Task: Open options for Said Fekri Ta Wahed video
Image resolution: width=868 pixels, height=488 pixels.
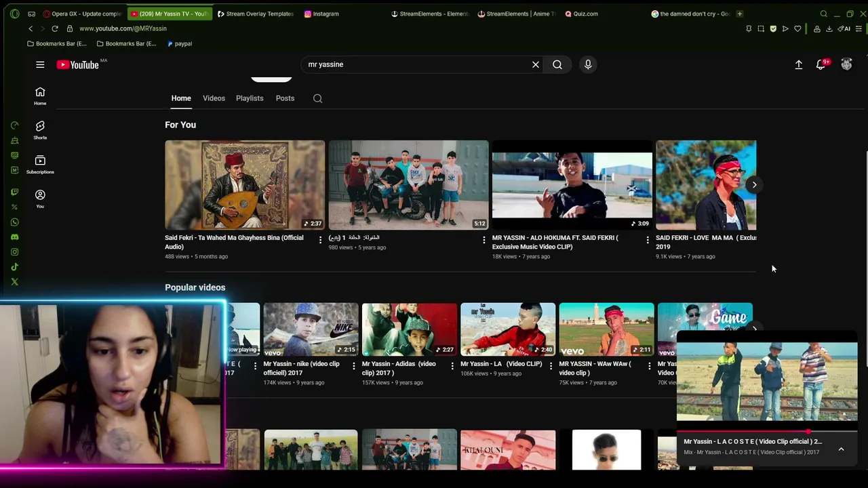Action: click(x=320, y=240)
